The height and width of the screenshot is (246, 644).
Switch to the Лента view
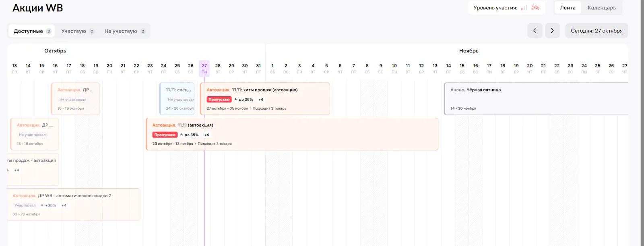coord(567,8)
